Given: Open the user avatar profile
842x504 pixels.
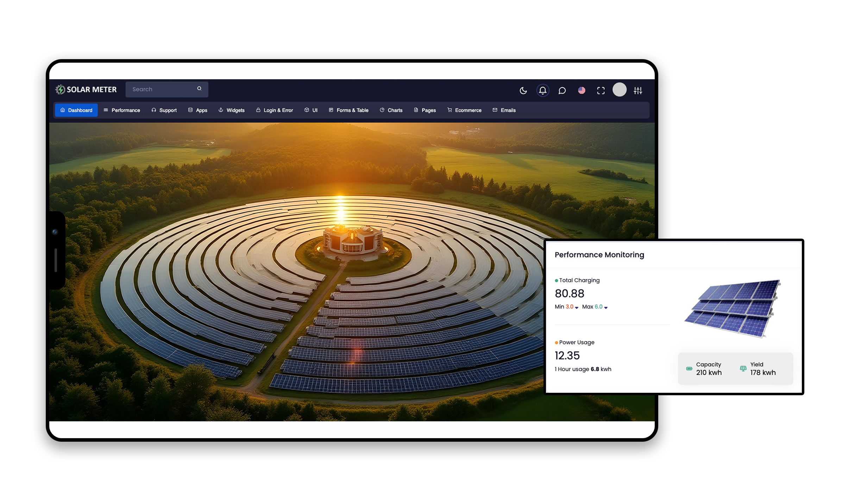Looking at the screenshot, I should coord(620,90).
